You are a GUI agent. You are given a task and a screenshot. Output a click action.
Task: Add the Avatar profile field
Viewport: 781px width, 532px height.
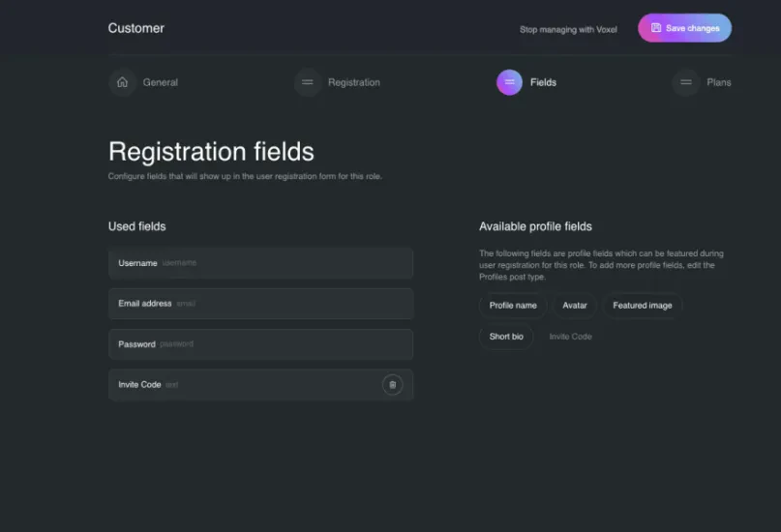tap(575, 306)
